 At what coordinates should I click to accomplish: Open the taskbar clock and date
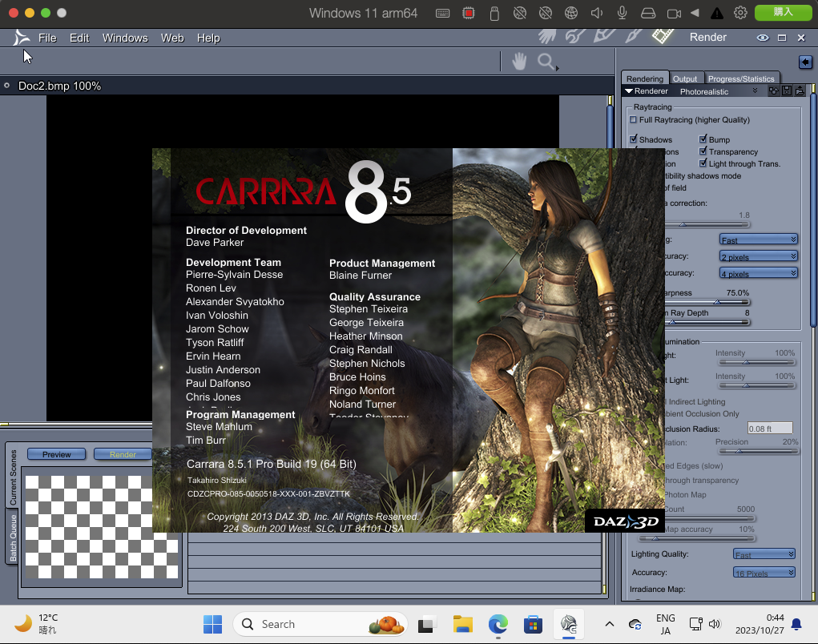[760, 624]
